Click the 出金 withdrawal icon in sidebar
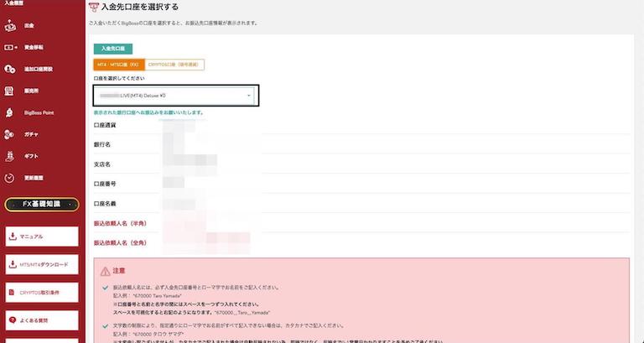Screen dimensions: 644x343 pyautogui.click(x=9, y=25)
